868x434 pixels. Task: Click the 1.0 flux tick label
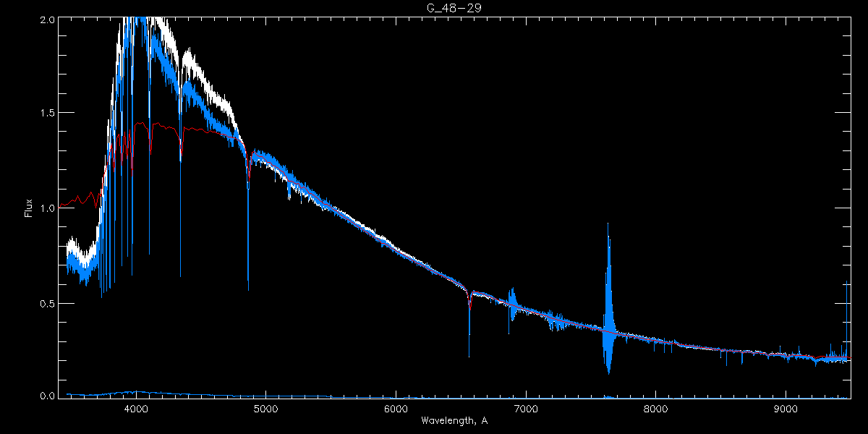47,208
